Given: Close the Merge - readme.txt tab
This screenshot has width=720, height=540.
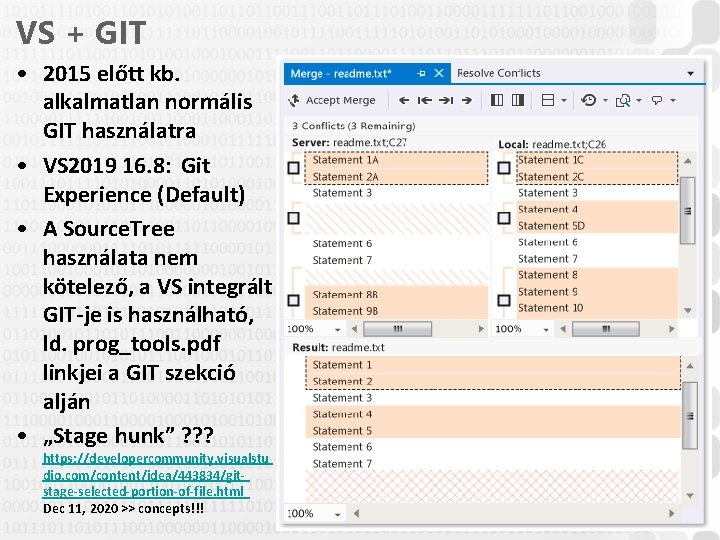Looking at the screenshot, I should (x=439, y=73).
